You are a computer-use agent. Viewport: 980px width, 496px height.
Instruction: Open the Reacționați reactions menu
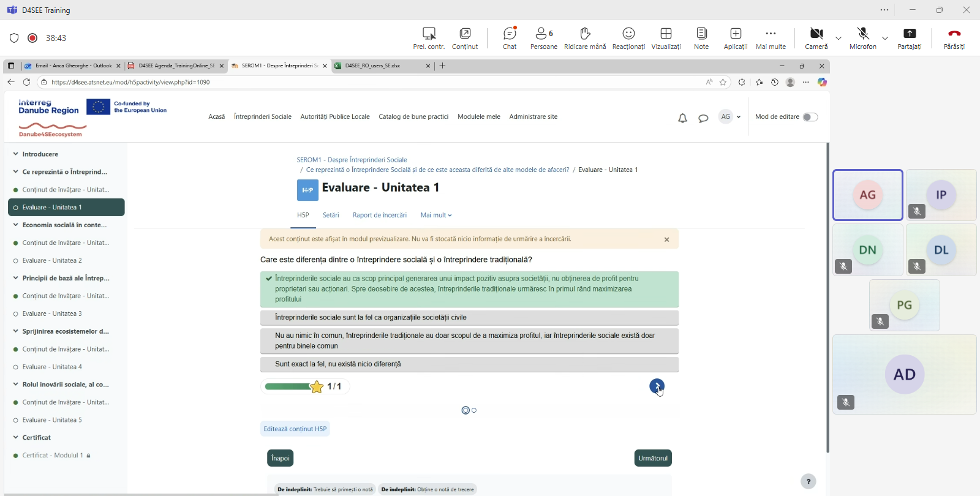[628, 38]
